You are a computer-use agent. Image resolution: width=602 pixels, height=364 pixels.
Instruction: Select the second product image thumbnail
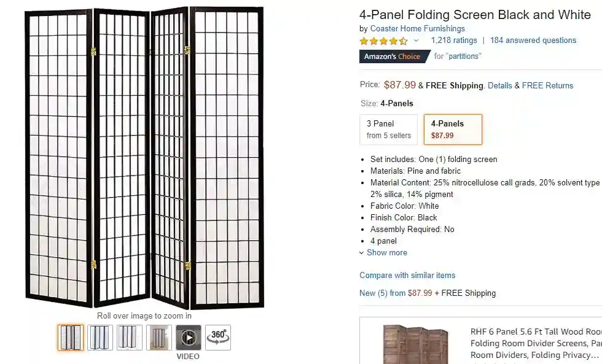[100, 337]
